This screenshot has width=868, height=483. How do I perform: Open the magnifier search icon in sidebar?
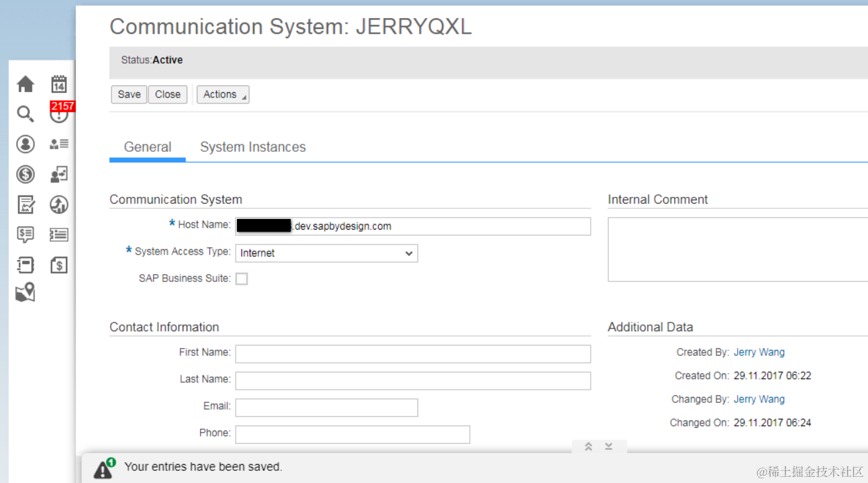point(26,114)
